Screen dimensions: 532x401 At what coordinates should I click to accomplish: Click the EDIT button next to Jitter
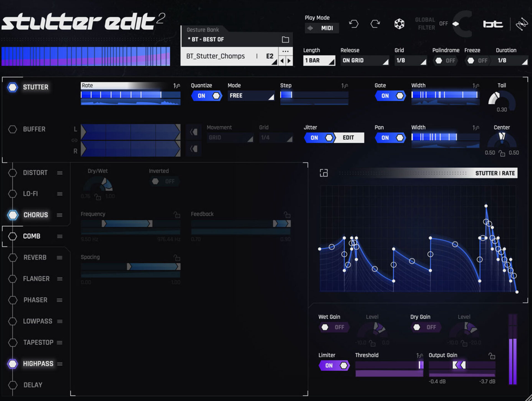[x=348, y=138]
